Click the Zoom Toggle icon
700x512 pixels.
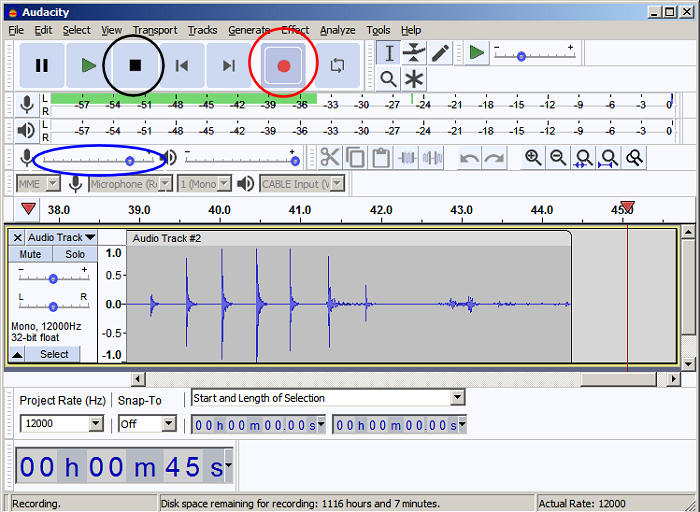[x=634, y=158]
